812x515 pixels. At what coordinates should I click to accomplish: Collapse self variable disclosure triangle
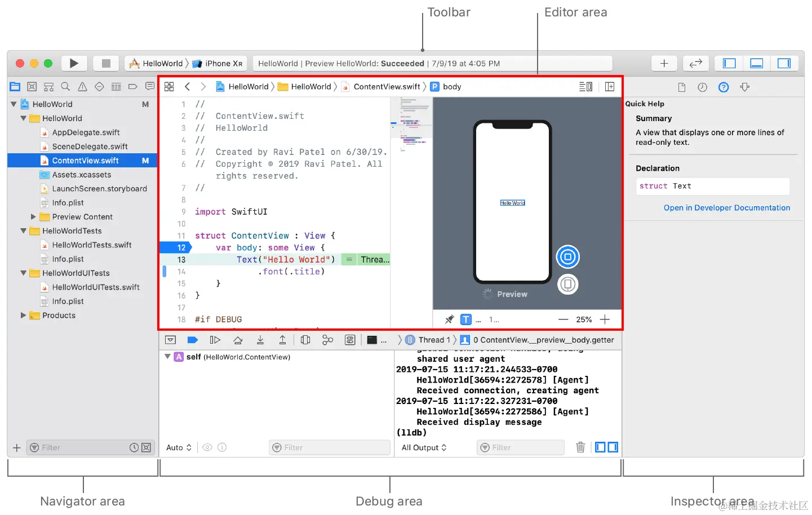coord(167,357)
